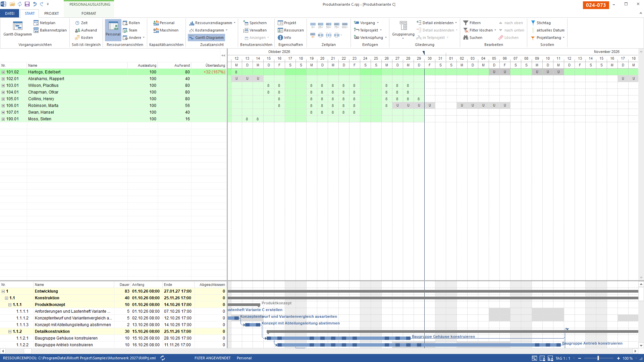Click aktuelles Datum scroll button

click(547, 30)
